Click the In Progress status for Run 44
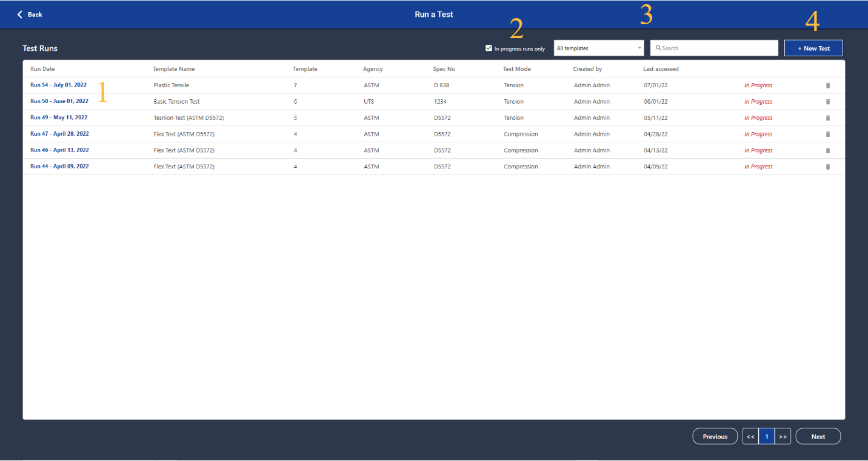The width and height of the screenshot is (868, 461). click(x=758, y=167)
